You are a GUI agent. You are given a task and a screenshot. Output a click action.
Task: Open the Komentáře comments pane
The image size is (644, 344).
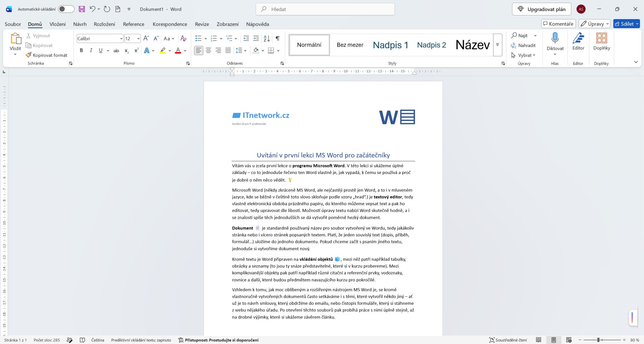coord(558,24)
